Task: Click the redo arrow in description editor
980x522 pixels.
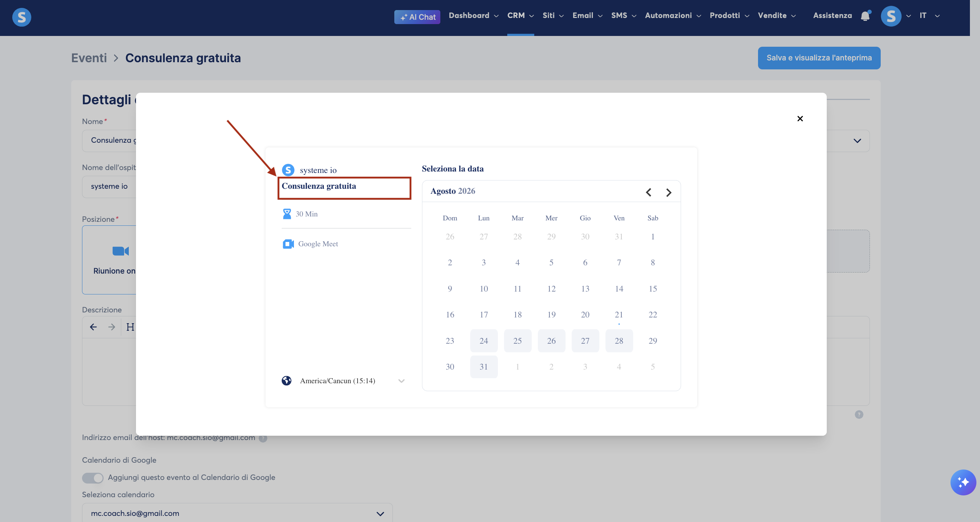Action: point(112,327)
